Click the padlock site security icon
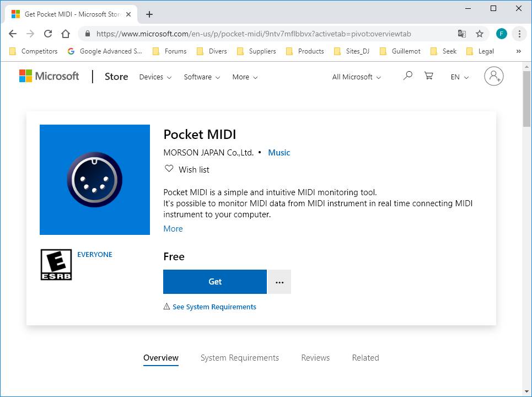Screen dimensions: 532x397 pyautogui.click(x=88, y=34)
